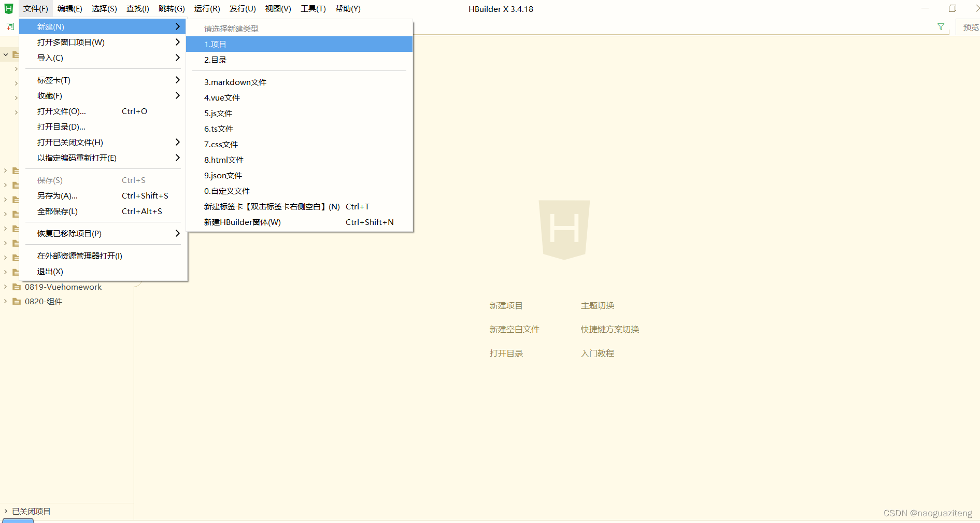Open the 文件(F) menu
The width and height of the screenshot is (980, 523).
tap(35, 9)
